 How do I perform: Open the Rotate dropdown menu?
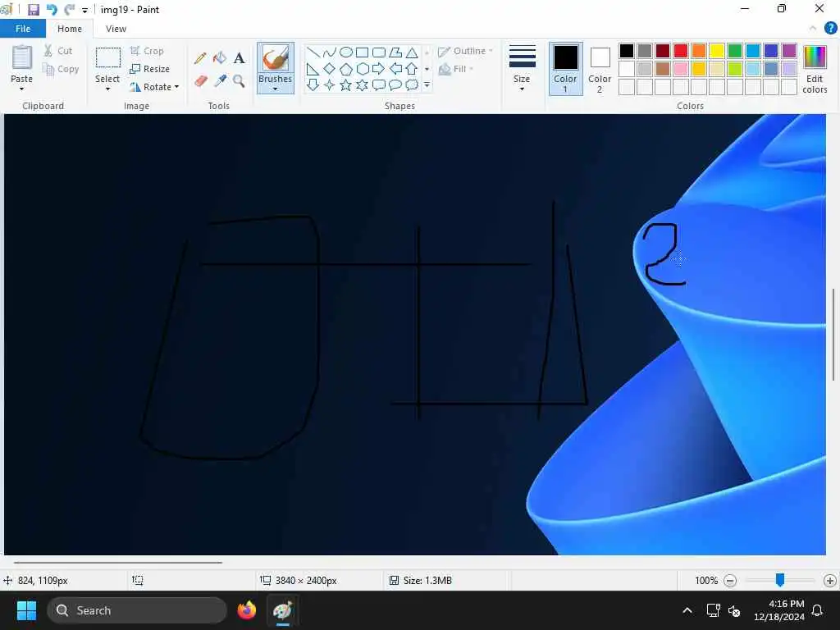tap(155, 87)
